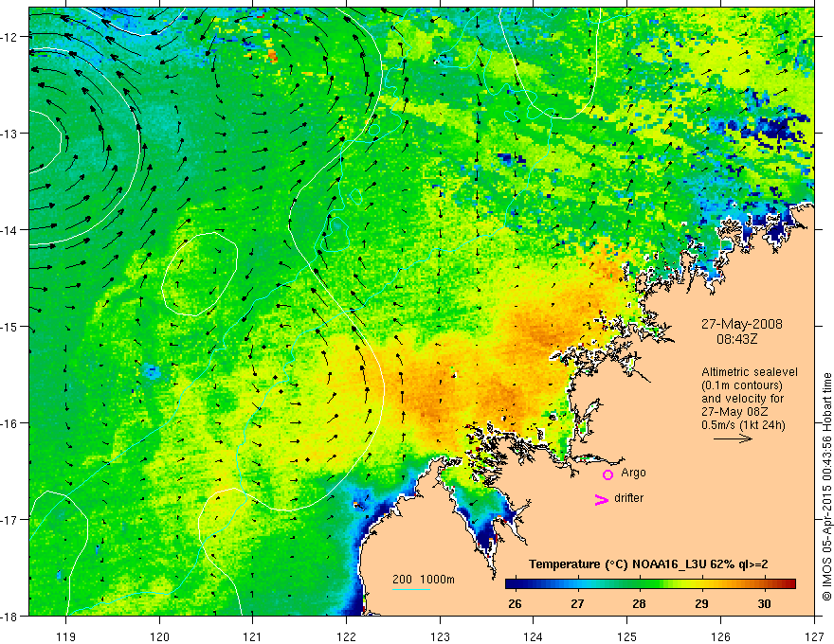Click latitude axis label -15
Viewport: 834px width, 644px height.
(10, 326)
